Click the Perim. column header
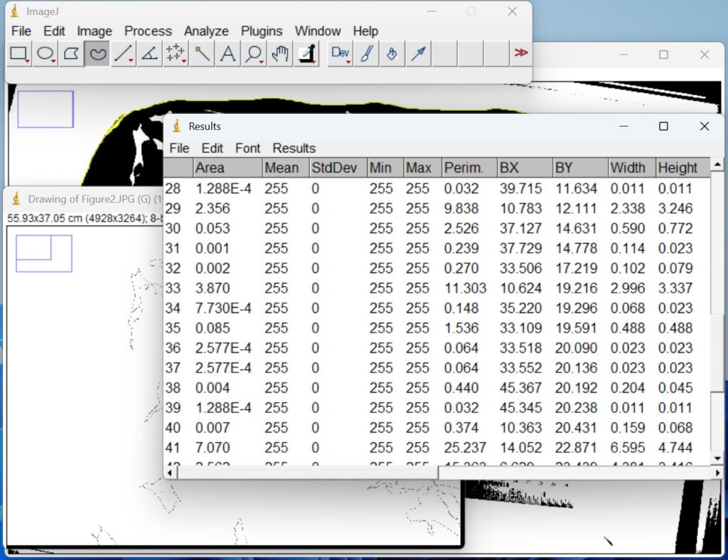Image resolution: width=728 pixels, height=560 pixels. click(x=464, y=168)
